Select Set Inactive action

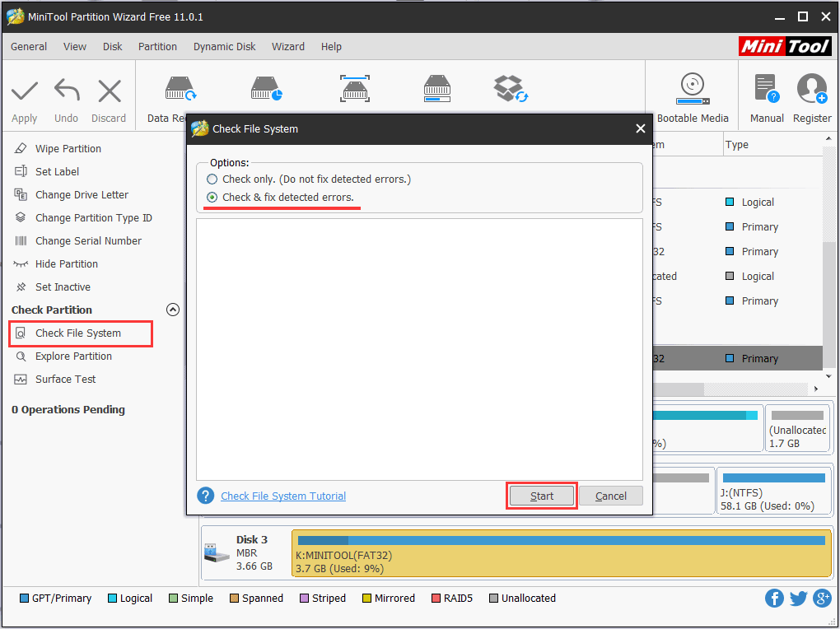pos(63,287)
